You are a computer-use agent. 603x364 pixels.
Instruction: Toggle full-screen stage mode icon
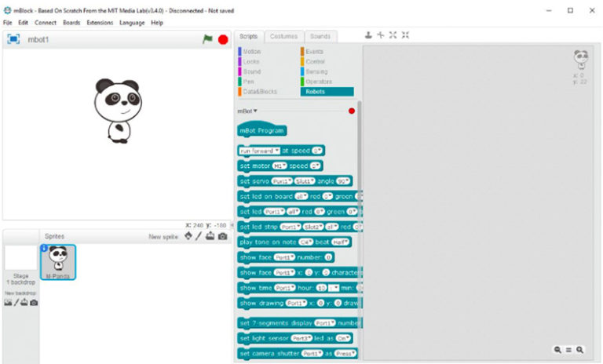click(13, 39)
